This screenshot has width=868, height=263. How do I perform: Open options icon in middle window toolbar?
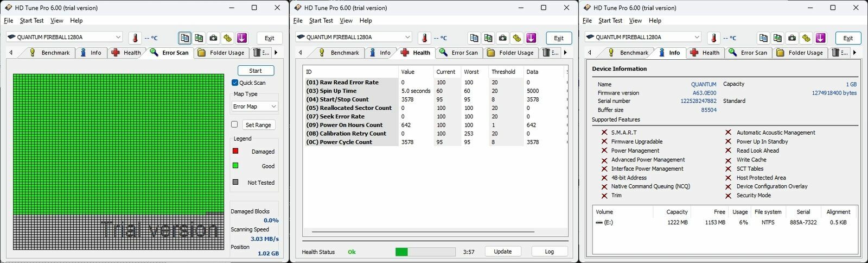click(x=516, y=38)
